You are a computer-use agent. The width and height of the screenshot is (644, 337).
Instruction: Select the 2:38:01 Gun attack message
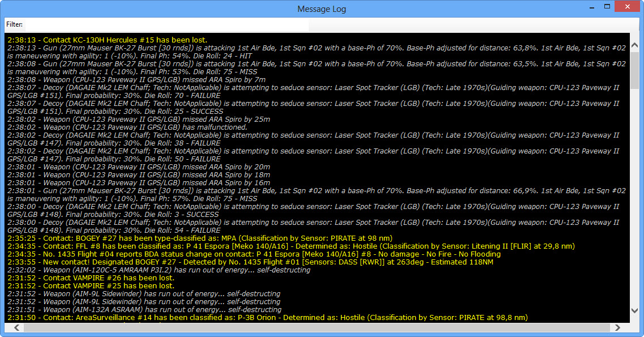(x=317, y=195)
